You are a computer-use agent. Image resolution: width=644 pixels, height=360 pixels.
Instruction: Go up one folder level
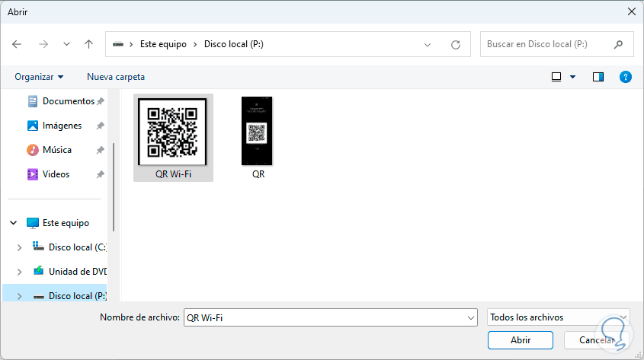[88, 44]
